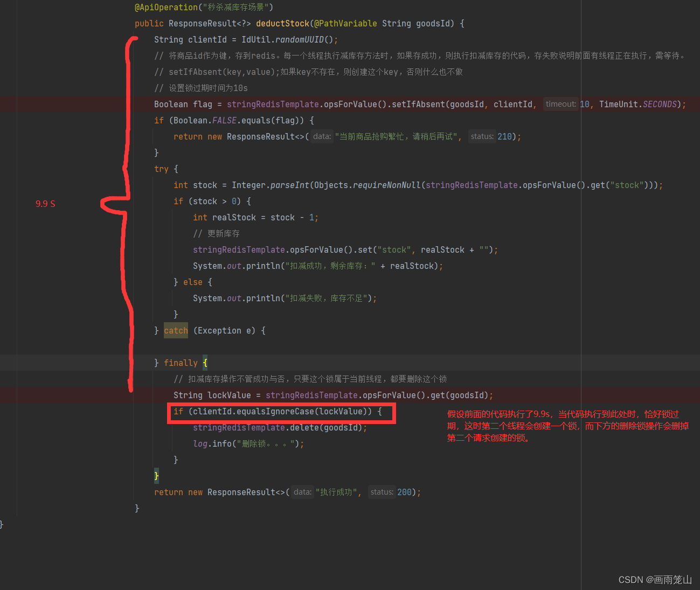Click the "status:" hint before 210
Screen dimensions: 700x590
[482, 136]
